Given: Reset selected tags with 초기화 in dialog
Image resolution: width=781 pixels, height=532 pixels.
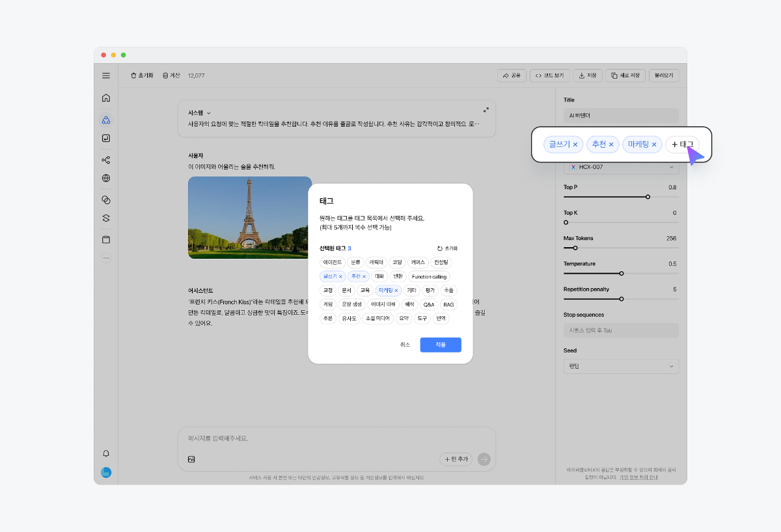Looking at the screenshot, I should pyautogui.click(x=447, y=248).
